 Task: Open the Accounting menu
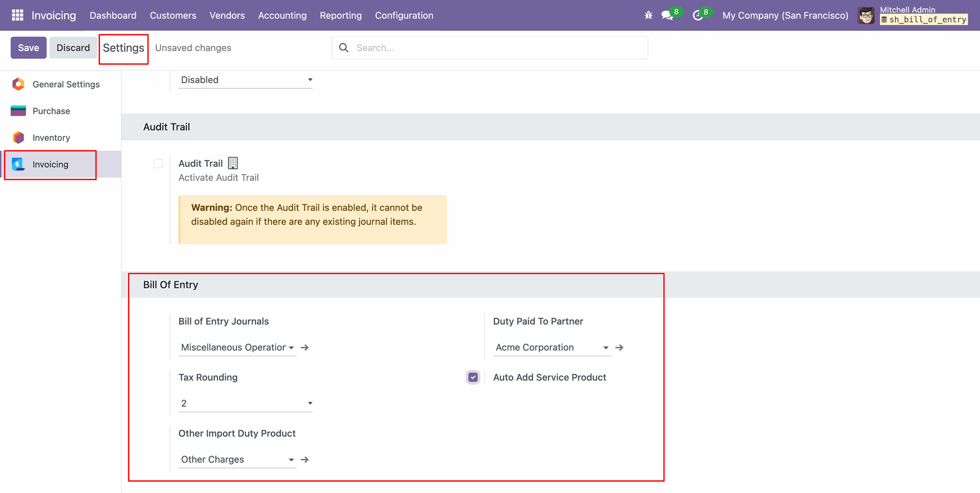tap(282, 15)
